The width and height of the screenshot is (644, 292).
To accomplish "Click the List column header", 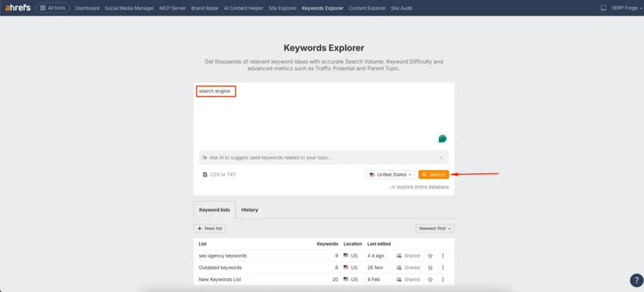I will 203,244.
